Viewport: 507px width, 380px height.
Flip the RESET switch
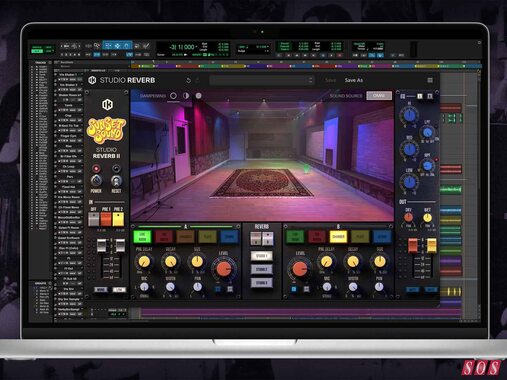click(x=116, y=181)
